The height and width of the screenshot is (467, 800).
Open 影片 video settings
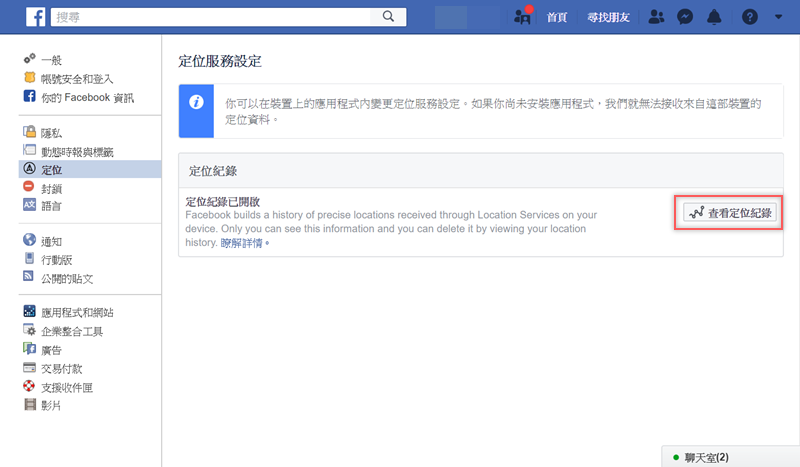point(51,406)
